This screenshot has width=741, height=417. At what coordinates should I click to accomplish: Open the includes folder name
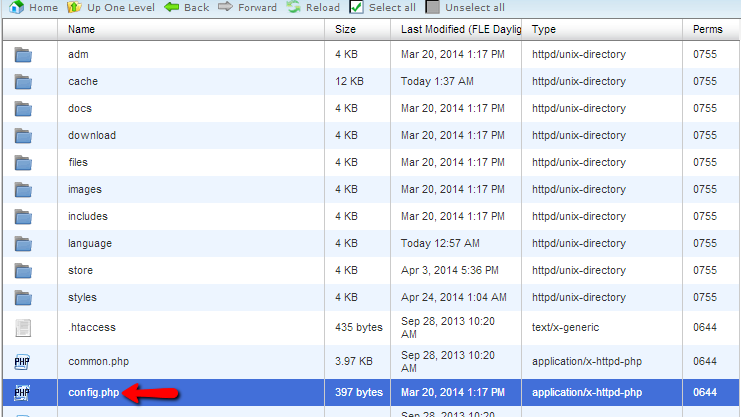(87, 216)
